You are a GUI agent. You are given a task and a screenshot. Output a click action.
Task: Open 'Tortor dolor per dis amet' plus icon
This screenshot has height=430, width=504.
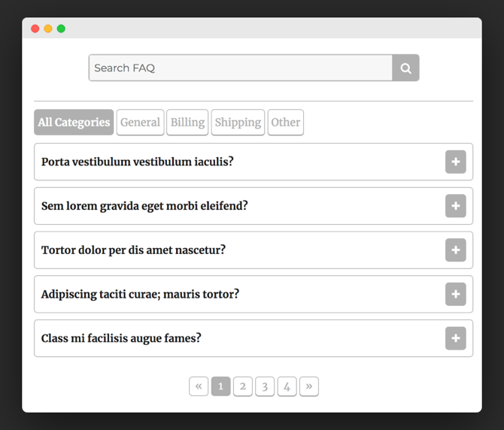[x=455, y=250]
